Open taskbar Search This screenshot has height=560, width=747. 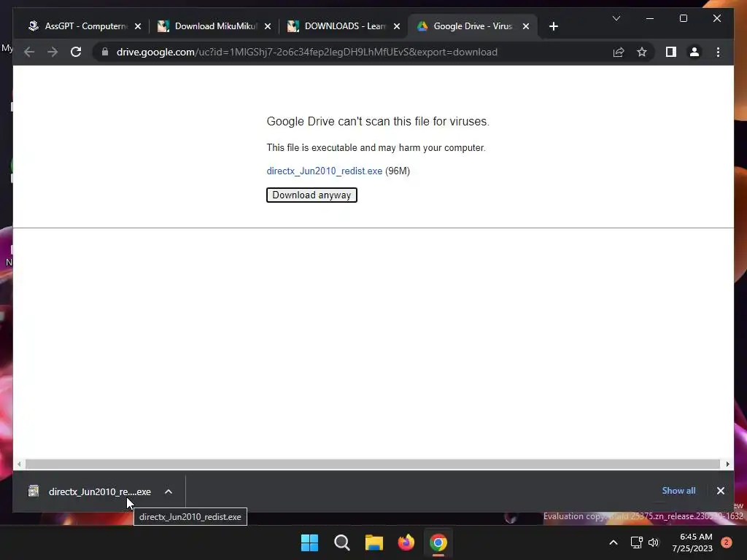click(342, 542)
